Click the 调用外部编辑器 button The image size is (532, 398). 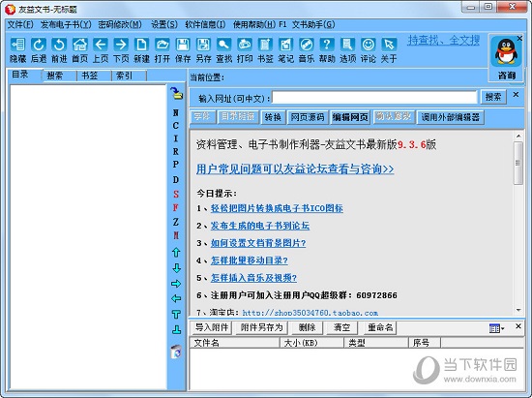(450, 117)
